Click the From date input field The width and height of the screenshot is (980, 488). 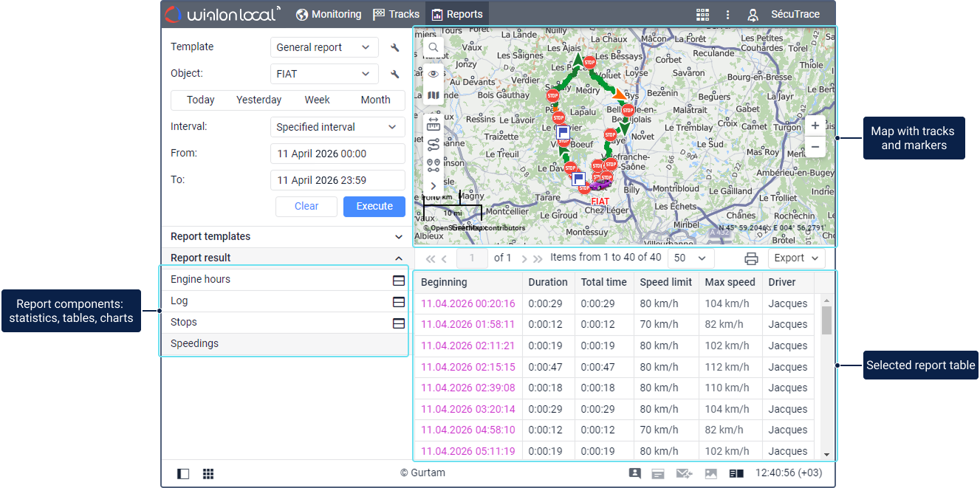point(337,154)
